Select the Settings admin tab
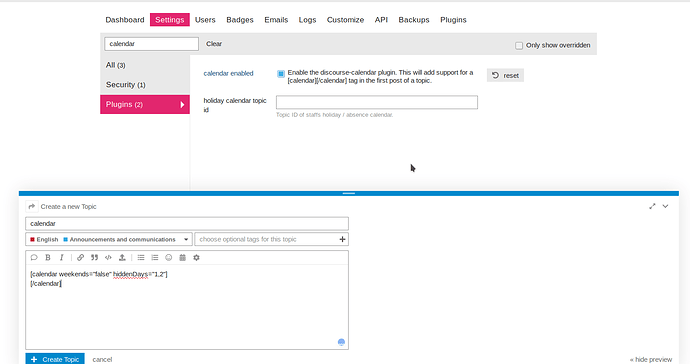Image resolution: width=690 pixels, height=364 pixels. pyautogui.click(x=169, y=20)
